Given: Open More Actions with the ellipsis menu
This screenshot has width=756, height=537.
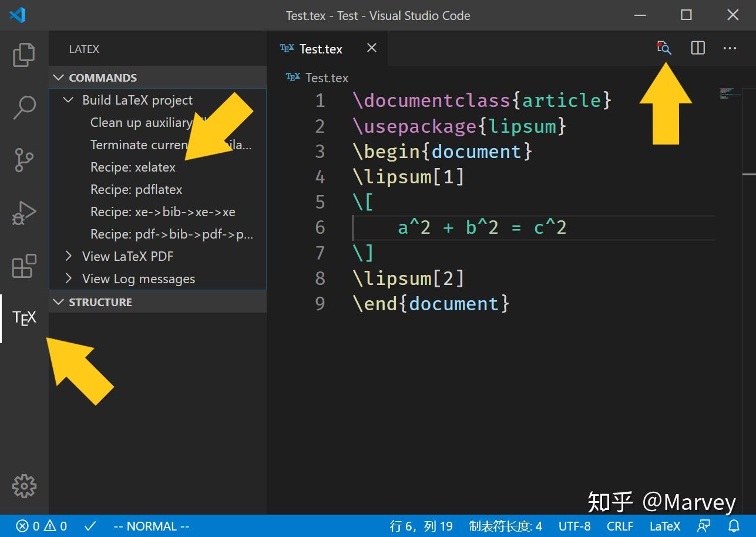Looking at the screenshot, I should click(x=730, y=48).
